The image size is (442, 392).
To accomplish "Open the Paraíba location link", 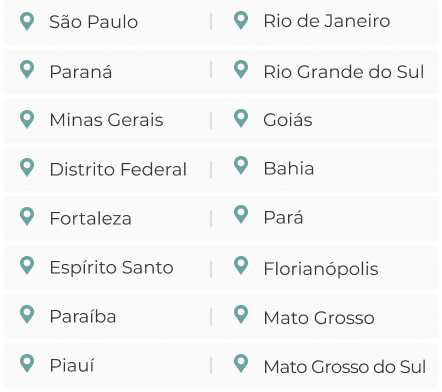I will pyautogui.click(x=83, y=316).
